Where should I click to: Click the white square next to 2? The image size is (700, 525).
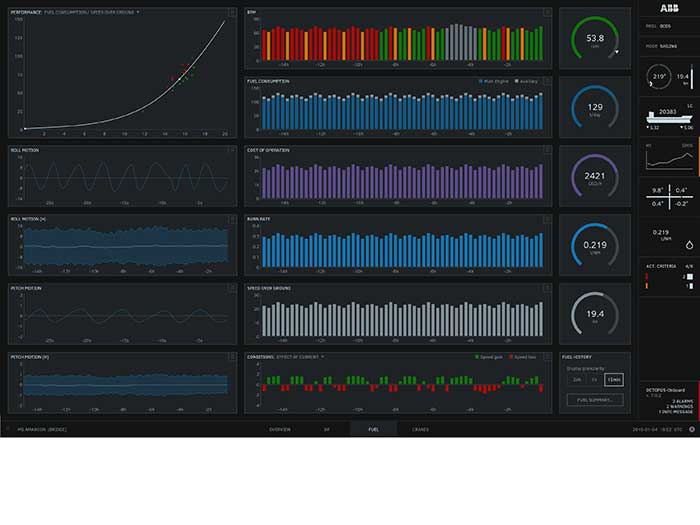pos(690,277)
